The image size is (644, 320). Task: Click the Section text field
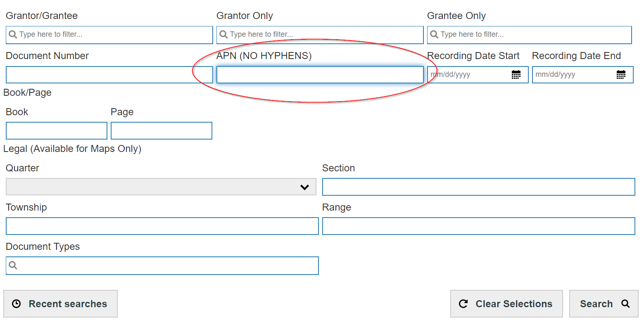coord(478,187)
